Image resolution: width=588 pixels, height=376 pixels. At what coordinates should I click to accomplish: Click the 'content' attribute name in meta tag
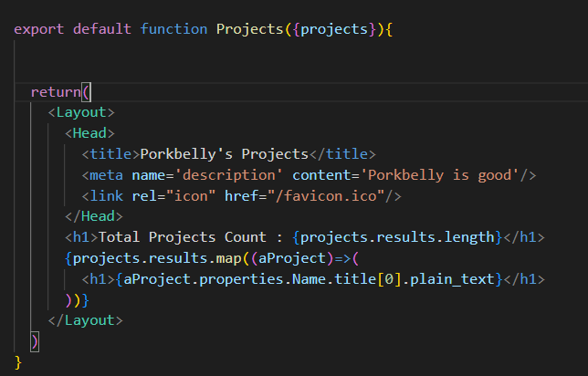click(321, 175)
